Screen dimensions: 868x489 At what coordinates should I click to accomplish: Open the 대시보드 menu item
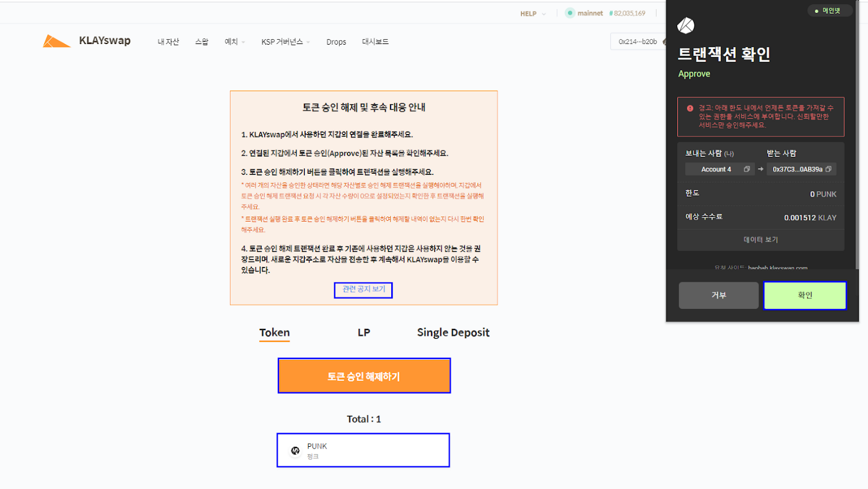tap(375, 42)
